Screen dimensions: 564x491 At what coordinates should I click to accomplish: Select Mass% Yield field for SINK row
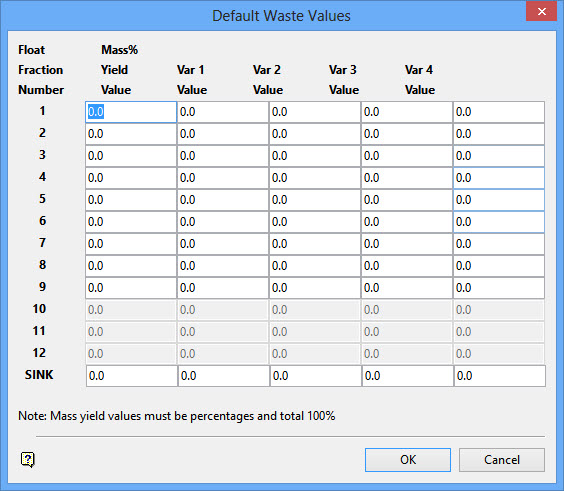pos(132,376)
